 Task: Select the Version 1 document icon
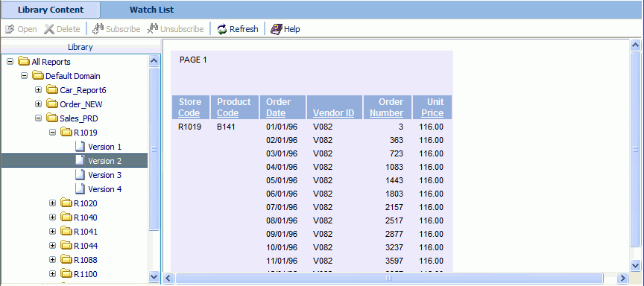80,147
